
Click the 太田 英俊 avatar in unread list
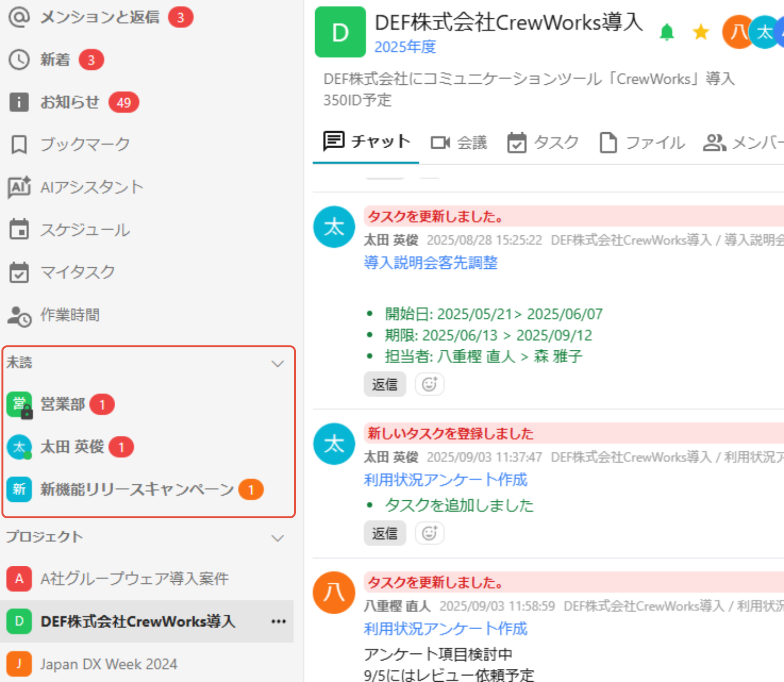click(x=19, y=447)
